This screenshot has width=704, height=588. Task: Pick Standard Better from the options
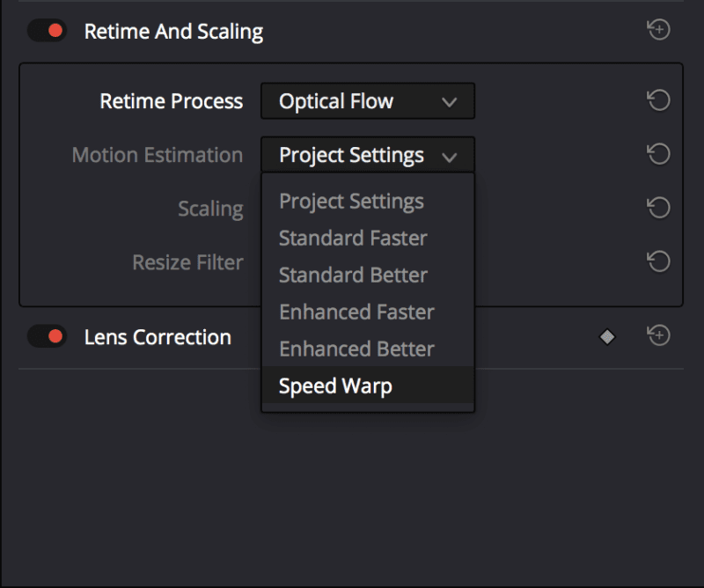pyautogui.click(x=352, y=275)
